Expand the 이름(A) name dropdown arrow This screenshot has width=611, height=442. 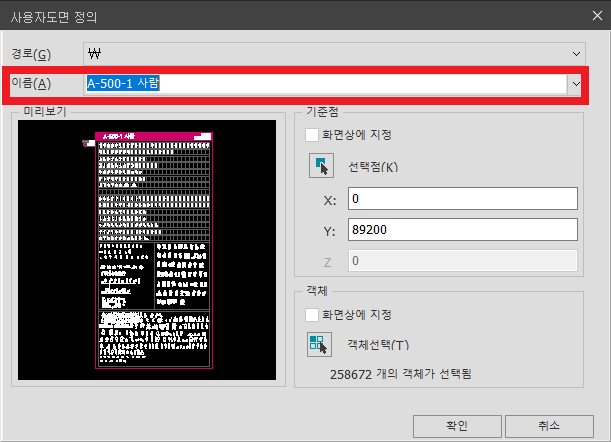click(576, 84)
